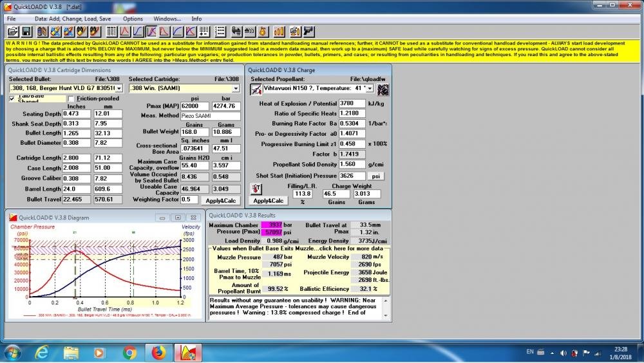Click the thermometer powder temperature icon
Image resolution: width=644 pixels, height=363 pixels.
click(x=256, y=189)
